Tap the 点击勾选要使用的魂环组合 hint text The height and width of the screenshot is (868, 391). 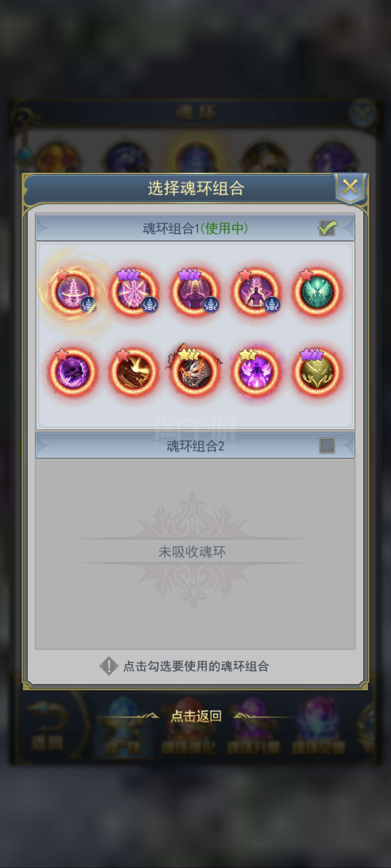196,666
